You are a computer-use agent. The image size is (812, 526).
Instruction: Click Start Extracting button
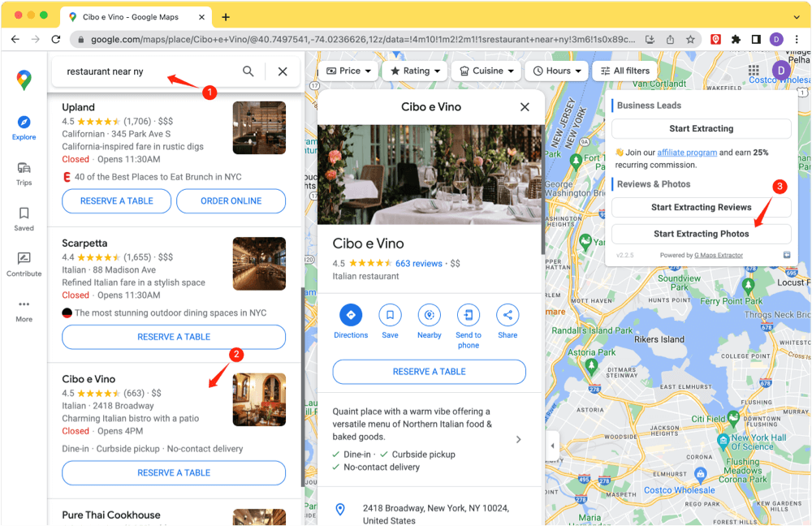click(x=702, y=128)
